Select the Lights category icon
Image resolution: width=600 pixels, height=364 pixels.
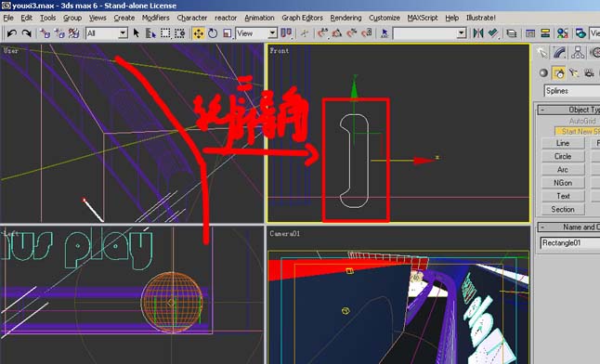(x=574, y=72)
